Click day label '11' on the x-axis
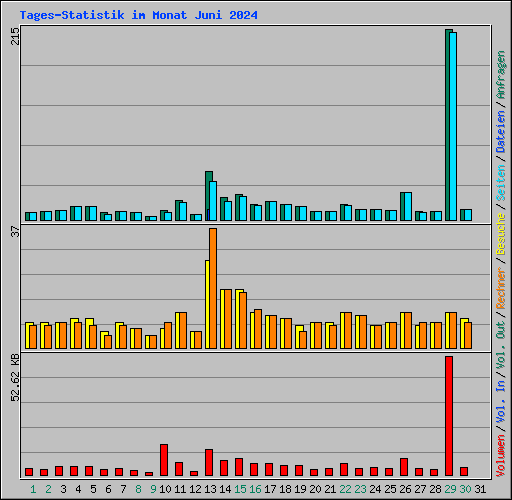The width and height of the screenshot is (512, 500). (x=180, y=489)
